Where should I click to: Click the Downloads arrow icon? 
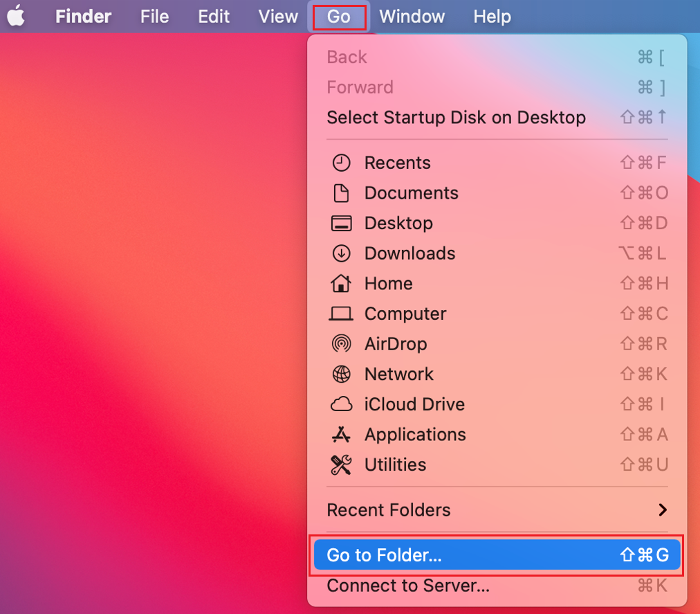pos(341,253)
